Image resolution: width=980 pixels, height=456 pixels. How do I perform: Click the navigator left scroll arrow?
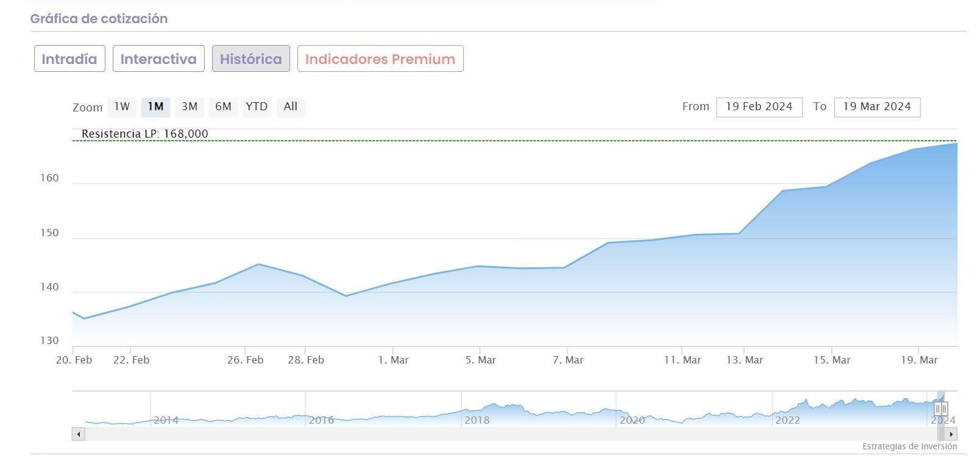[x=78, y=434]
